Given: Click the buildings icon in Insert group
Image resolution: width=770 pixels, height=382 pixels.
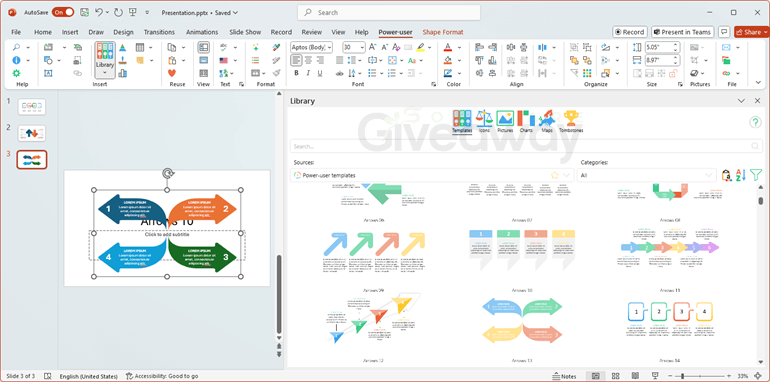Looking at the screenshot, I should (x=122, y=73).
